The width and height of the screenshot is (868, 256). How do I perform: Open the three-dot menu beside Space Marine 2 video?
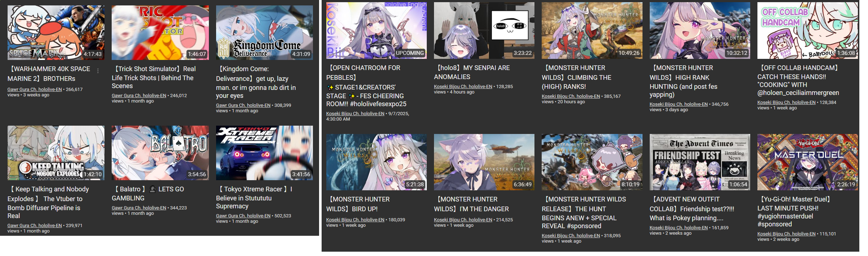pos(98,71)
